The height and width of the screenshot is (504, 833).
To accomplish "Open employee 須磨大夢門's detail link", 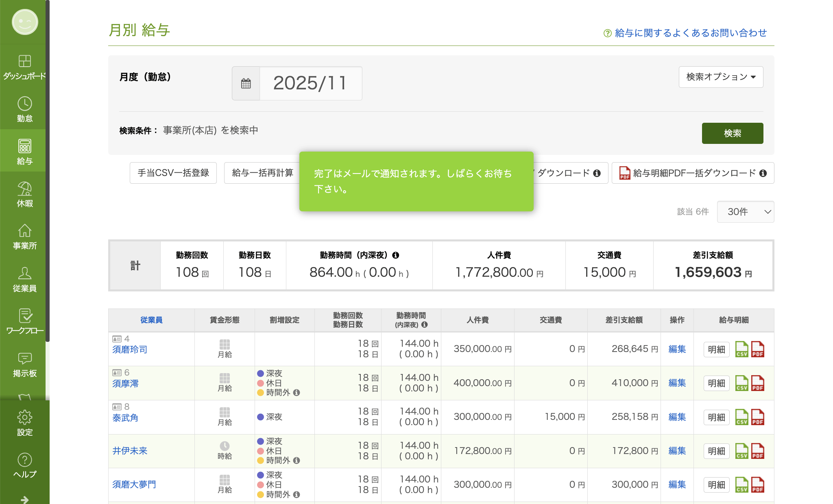I will coord(134,484).
